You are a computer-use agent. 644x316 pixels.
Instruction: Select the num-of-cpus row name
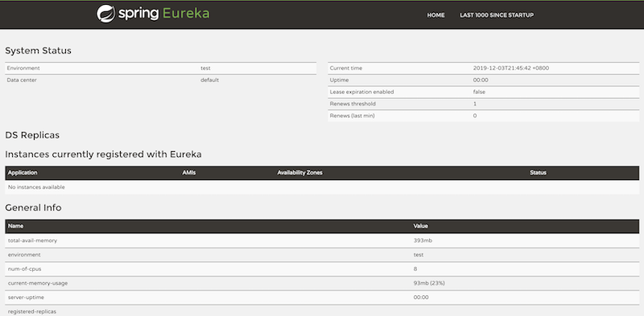click(25, 269)
